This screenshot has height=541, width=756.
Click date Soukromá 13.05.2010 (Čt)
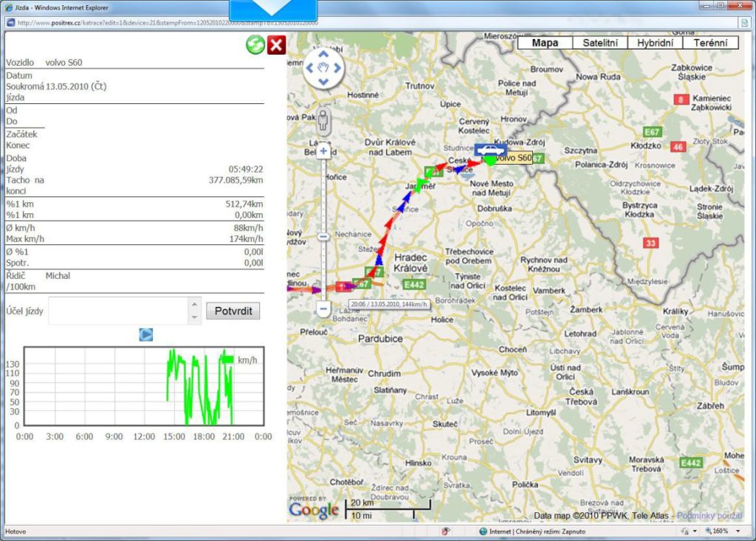(x=56, y=86)
